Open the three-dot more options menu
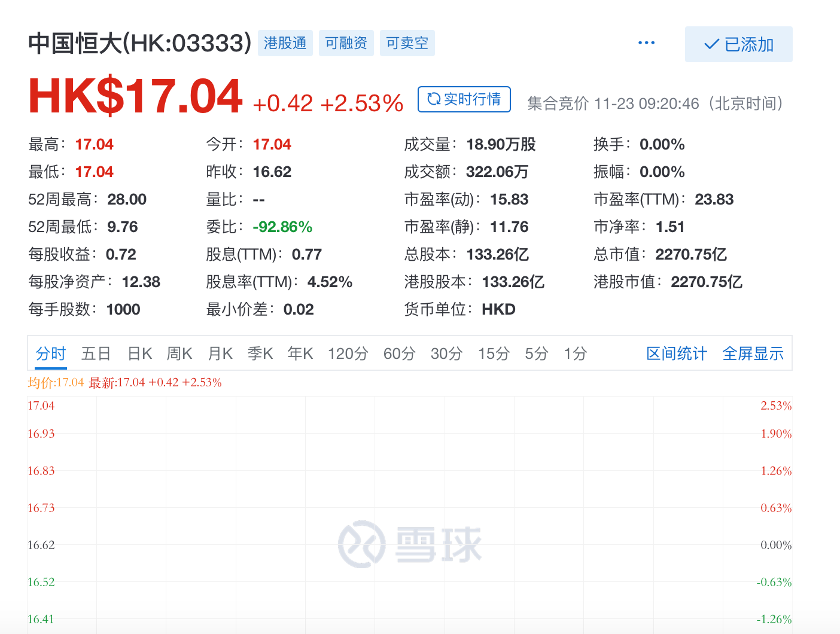Viewport: 840px width, 634px height. (646, 43)
